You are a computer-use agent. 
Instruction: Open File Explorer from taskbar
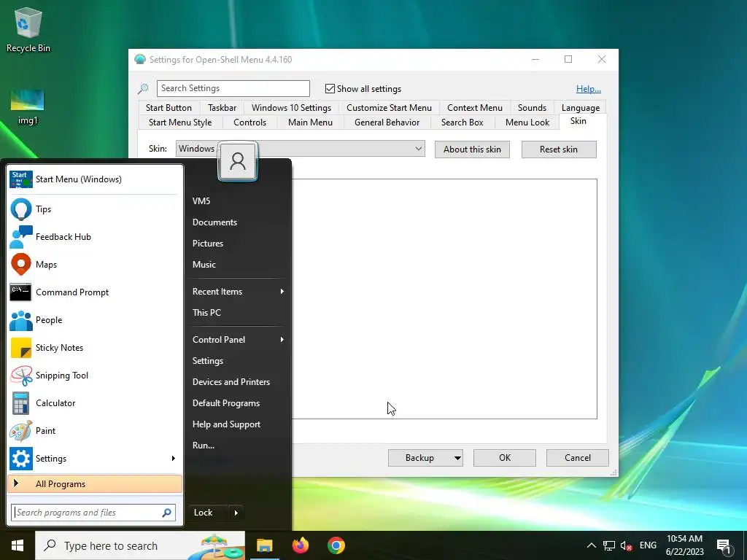tap(264, 545)
